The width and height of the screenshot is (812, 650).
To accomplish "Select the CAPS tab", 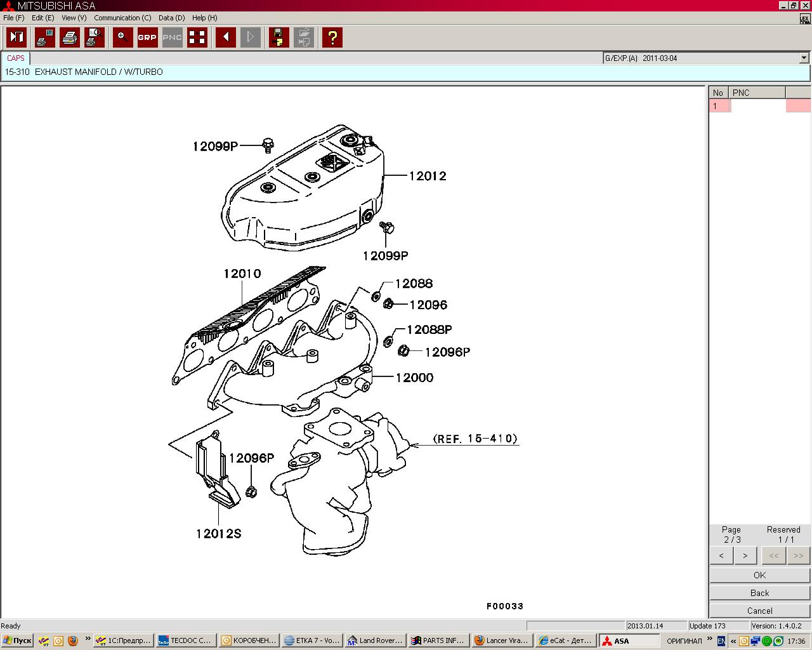I will [x=16, y=58].
